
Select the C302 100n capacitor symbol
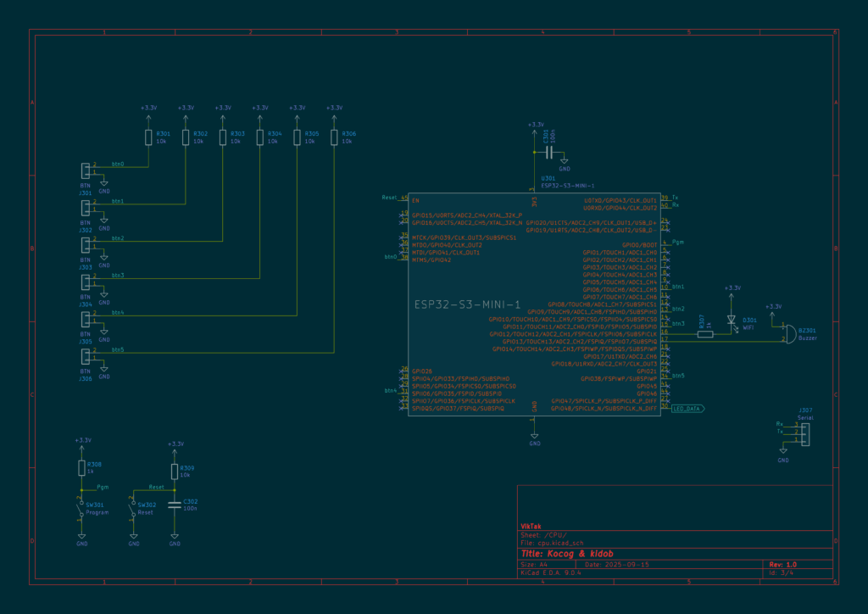coord(175,505)
